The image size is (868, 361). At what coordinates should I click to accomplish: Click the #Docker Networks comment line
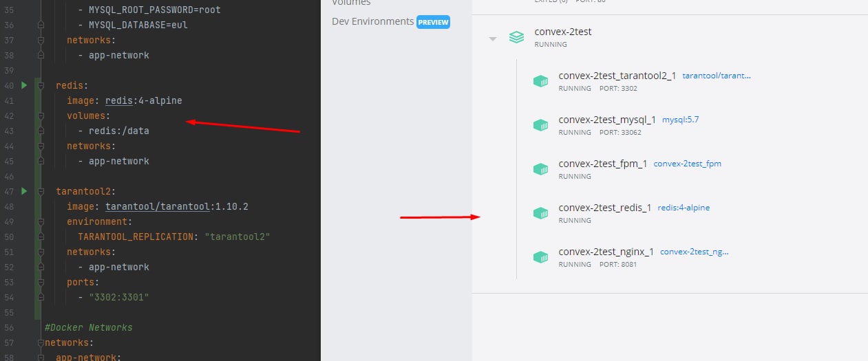89,327
